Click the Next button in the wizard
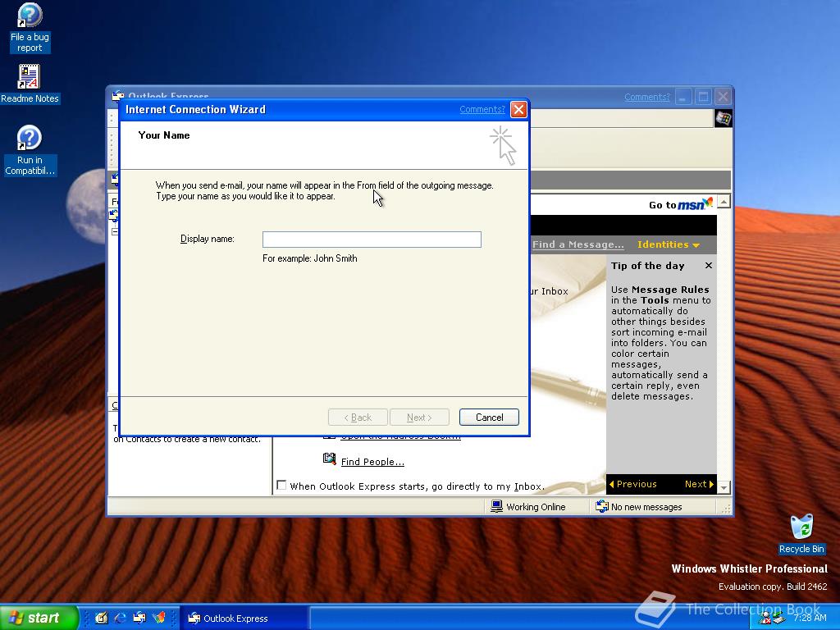840x630 pixels. click(419, 418)
